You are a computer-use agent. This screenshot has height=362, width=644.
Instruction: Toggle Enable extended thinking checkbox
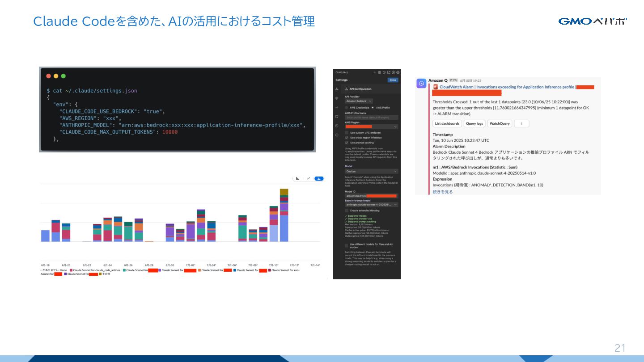point(347,210)
